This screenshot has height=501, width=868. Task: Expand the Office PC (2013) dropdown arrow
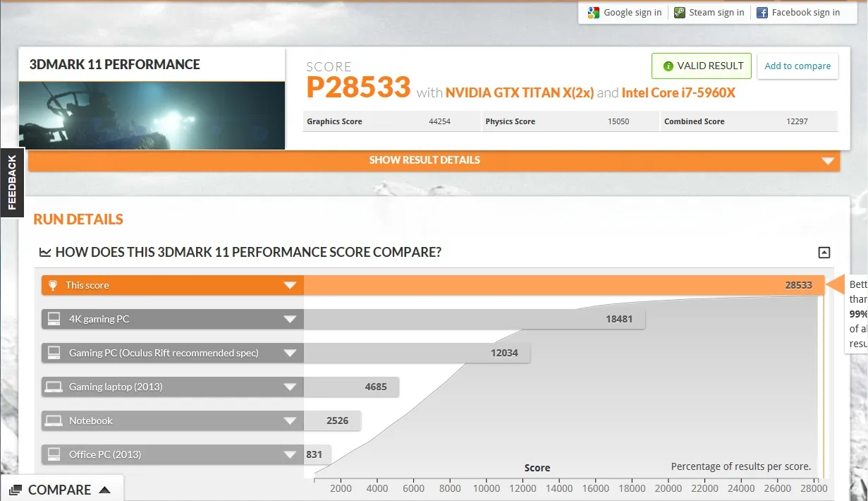point(289,455)
